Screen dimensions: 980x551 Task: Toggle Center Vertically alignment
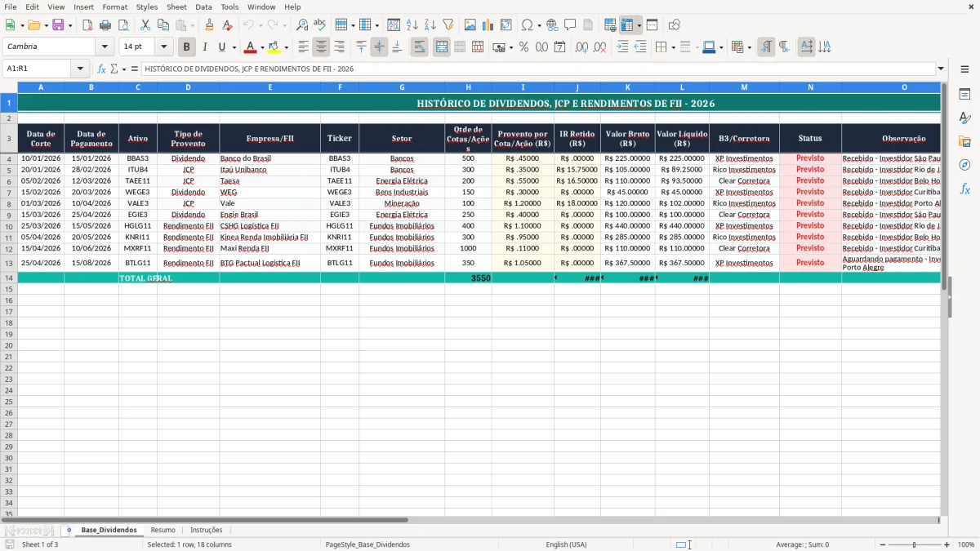coord(379,47)
